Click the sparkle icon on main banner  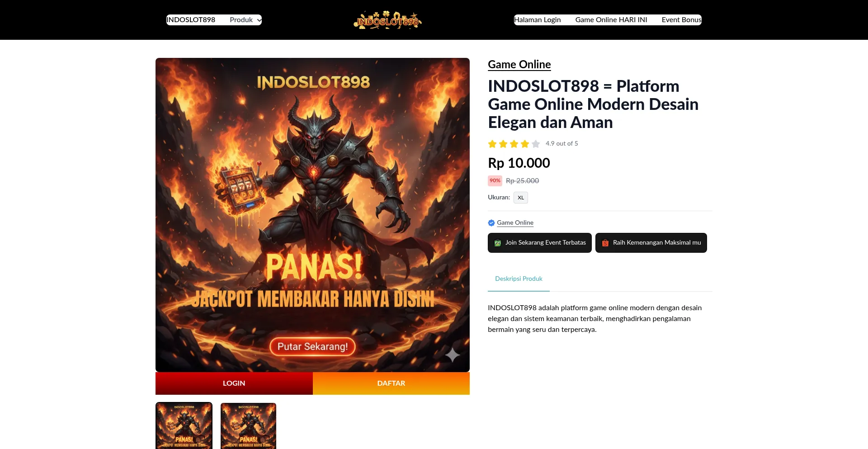coord(452,355)
